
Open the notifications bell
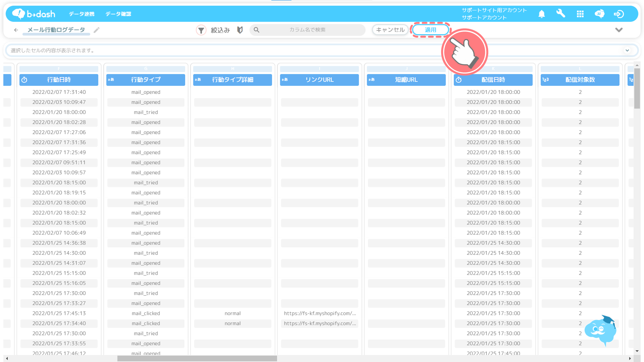pyautogui.click(x=542, y=14)
